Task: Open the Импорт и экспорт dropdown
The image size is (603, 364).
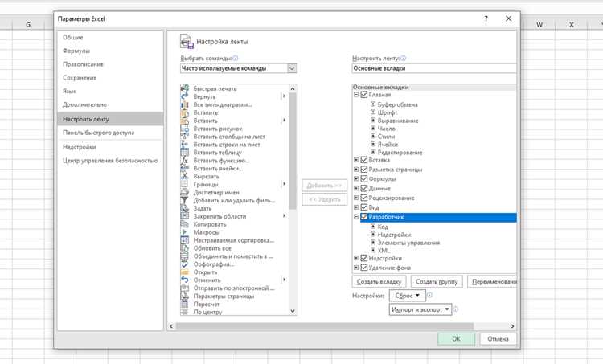Action: pos(420,309)
